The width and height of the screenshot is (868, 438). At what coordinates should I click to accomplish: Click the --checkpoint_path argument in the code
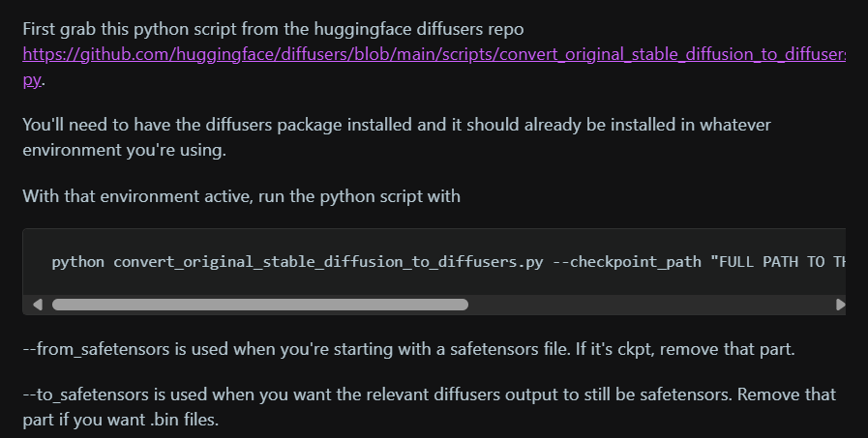(627, 262)
